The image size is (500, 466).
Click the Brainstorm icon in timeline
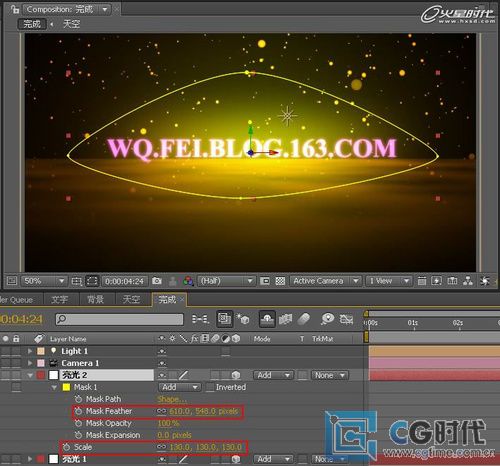327,319
